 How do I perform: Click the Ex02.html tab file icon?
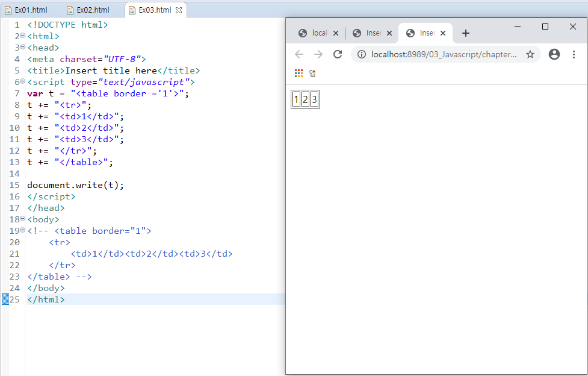pos(70,10)
